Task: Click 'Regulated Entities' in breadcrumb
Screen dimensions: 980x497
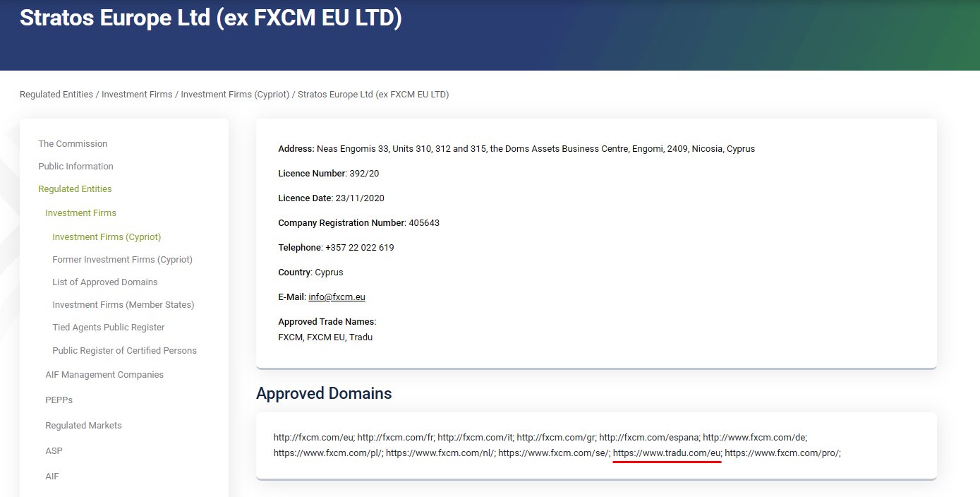Action: (x=56, y=95)
